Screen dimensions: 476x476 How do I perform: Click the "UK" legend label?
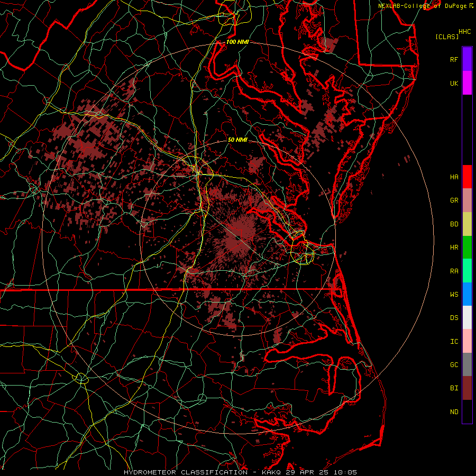[454, 83]
